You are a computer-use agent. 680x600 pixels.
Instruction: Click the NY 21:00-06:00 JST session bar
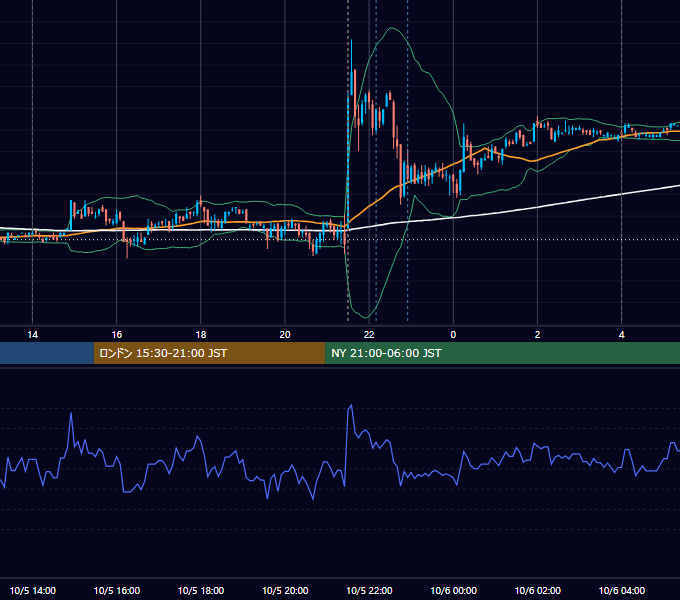[x=503, y=353]
